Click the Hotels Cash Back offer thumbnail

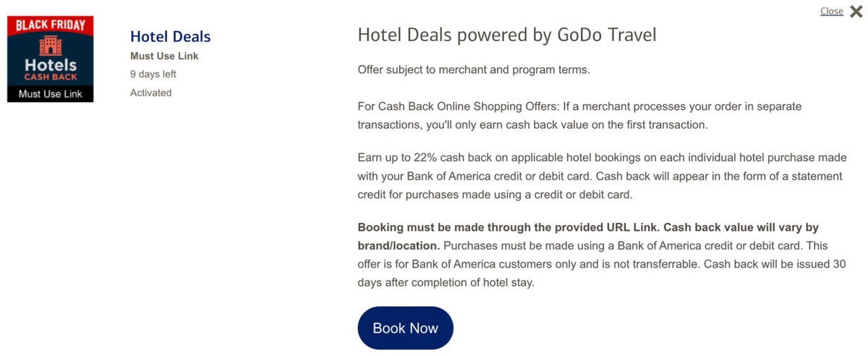51,59
